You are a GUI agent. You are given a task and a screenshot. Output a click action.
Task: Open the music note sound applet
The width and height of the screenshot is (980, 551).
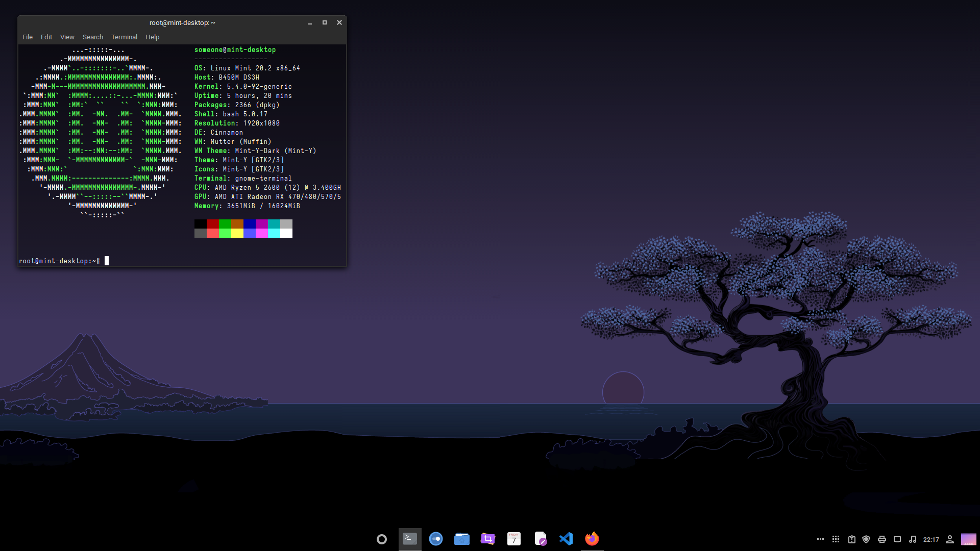point(913,539)
